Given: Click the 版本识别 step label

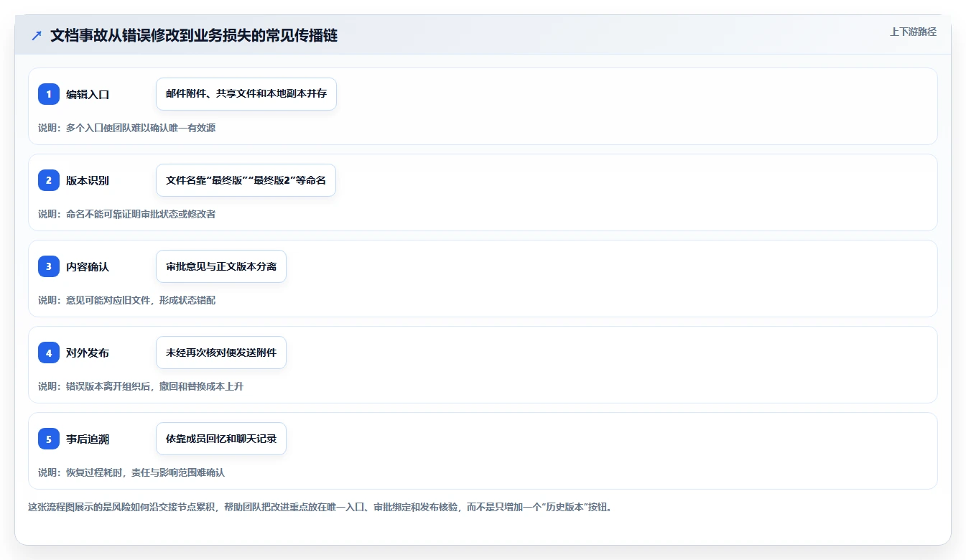Looking at the screenshot, I should [88, 180].
